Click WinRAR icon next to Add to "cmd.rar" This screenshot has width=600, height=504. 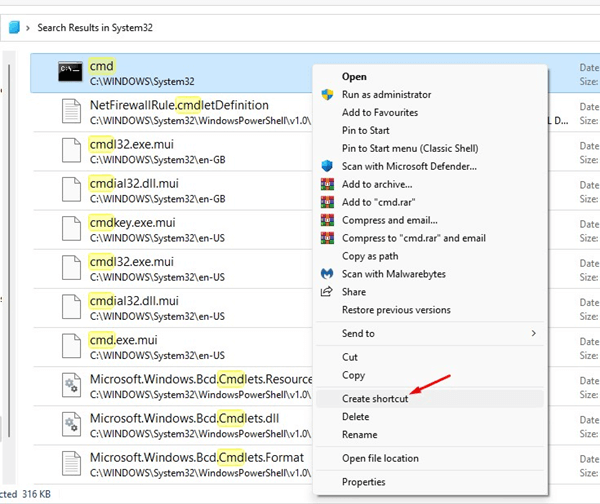click(x=327, y=202)
